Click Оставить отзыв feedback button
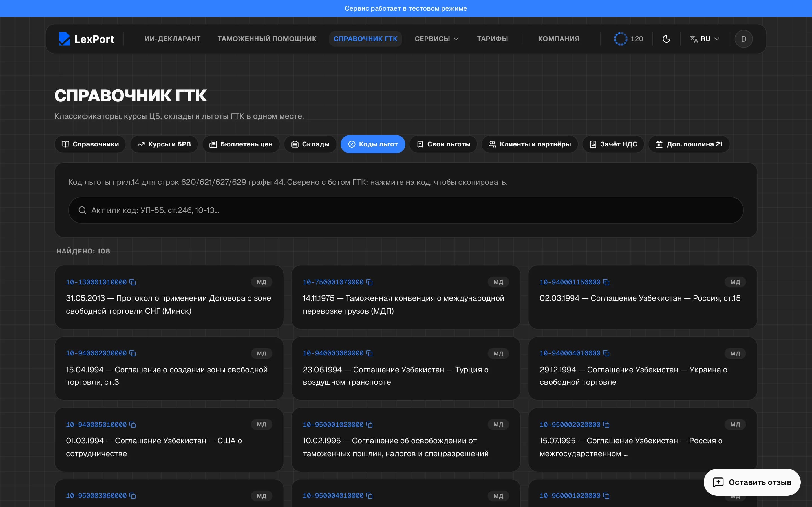The image size is (812, 507). pos(752,482)
